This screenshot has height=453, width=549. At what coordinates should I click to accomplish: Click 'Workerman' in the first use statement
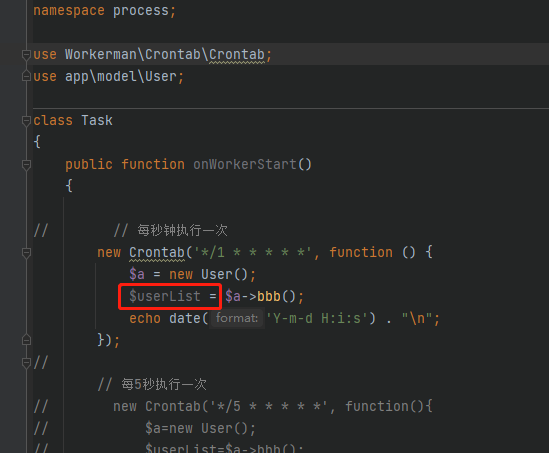click(x=101, y=55)
